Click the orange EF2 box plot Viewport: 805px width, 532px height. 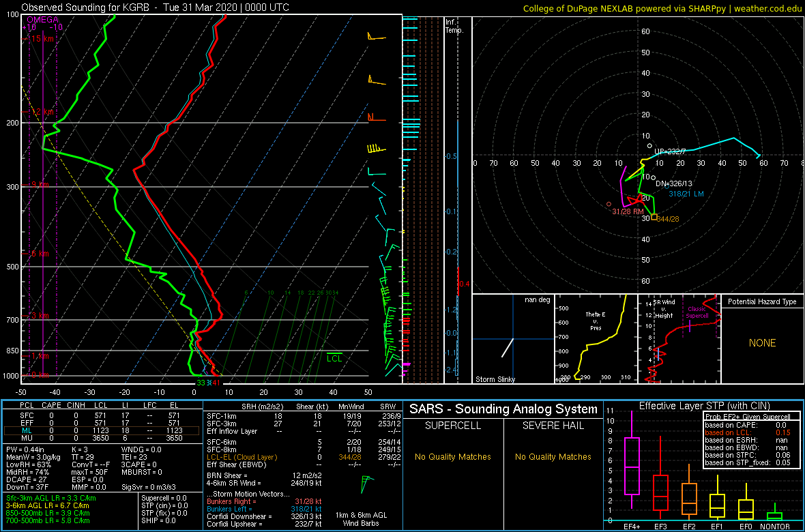point(689,492)
